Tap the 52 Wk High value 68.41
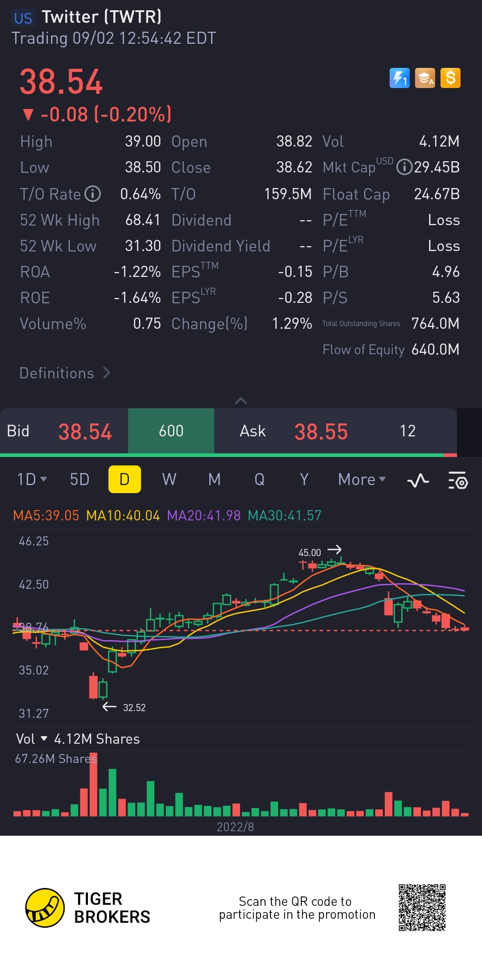 pos(143,220)
